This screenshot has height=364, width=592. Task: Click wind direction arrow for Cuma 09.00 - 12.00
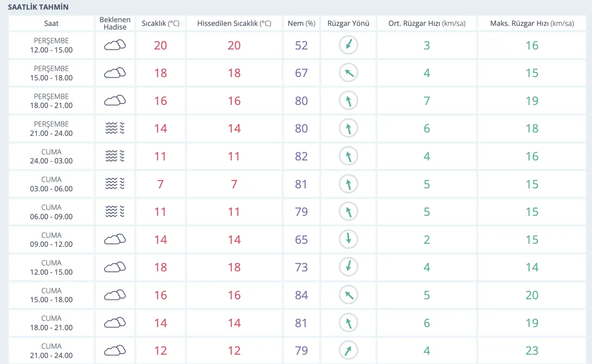click(x=348, y=239)
